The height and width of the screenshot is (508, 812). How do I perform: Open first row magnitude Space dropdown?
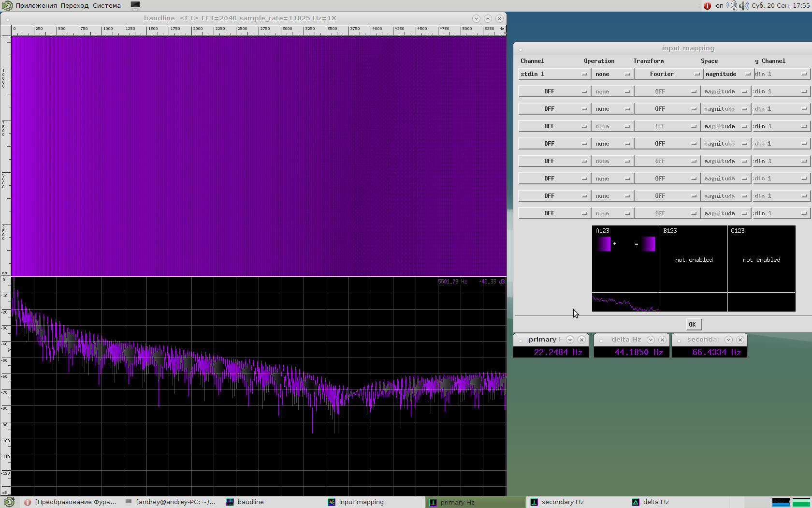tap(727, 74)
